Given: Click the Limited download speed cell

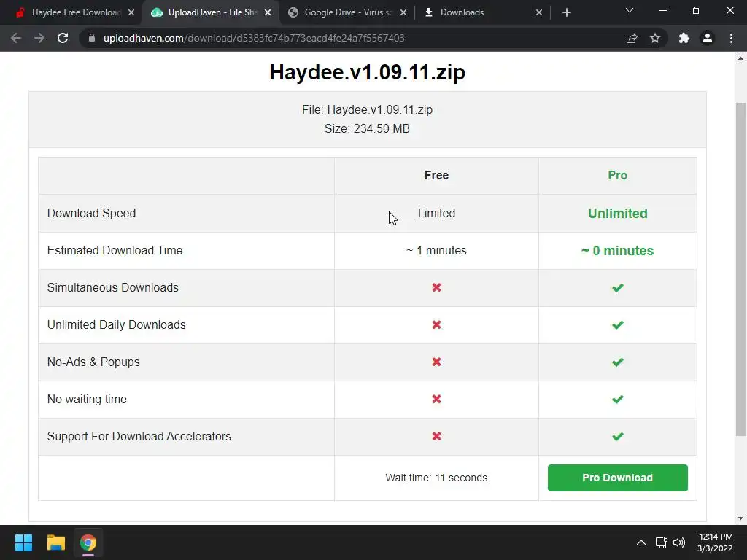Looking at the screenshot, I should tap(436, 214).
